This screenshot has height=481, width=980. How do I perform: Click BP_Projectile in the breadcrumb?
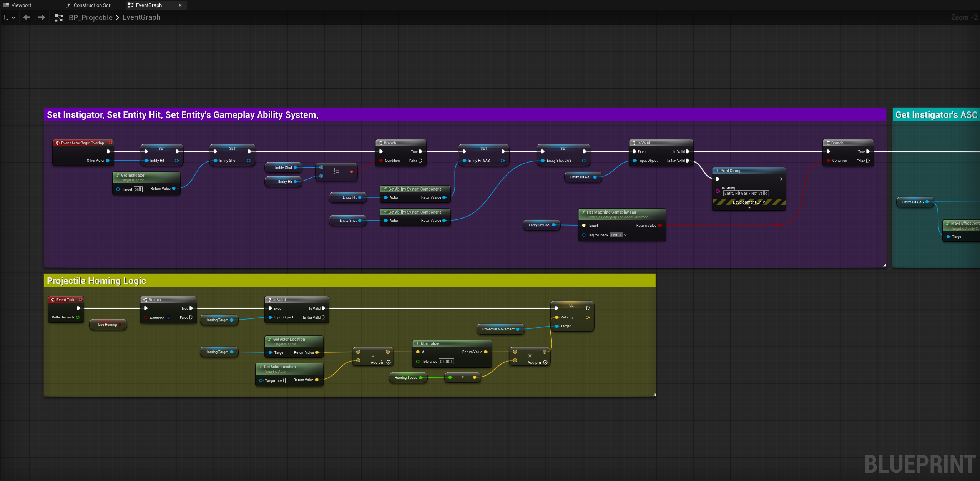tap(91, 17)
